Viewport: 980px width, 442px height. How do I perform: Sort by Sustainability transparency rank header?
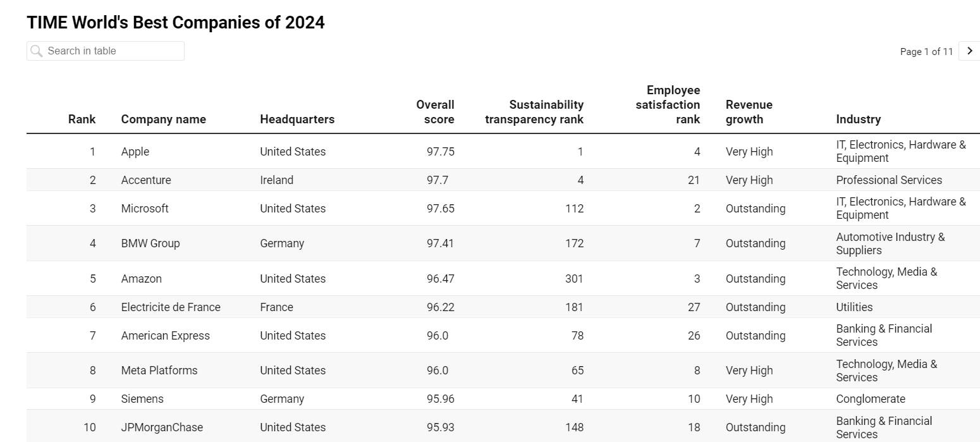[534, 112]
